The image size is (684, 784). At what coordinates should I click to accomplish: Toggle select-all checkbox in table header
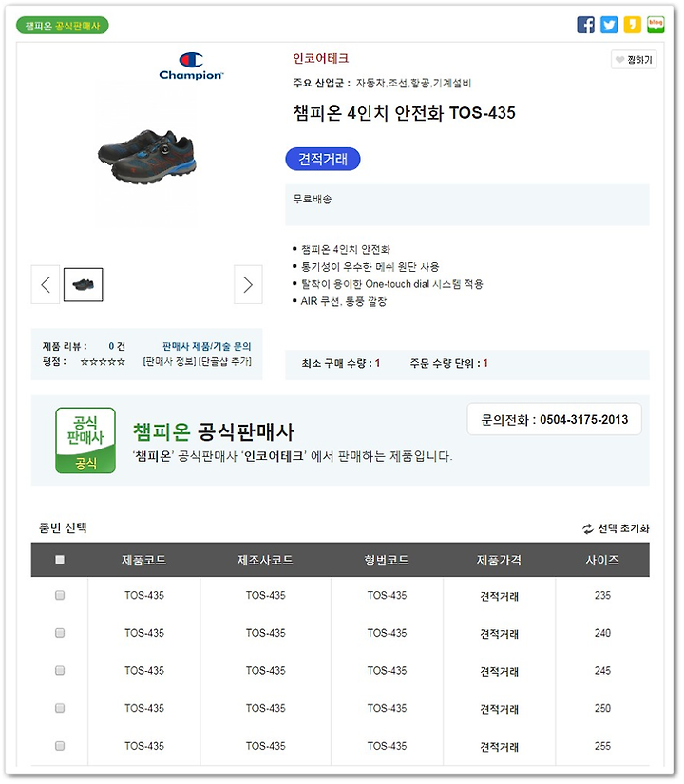(x=60, y=560)
